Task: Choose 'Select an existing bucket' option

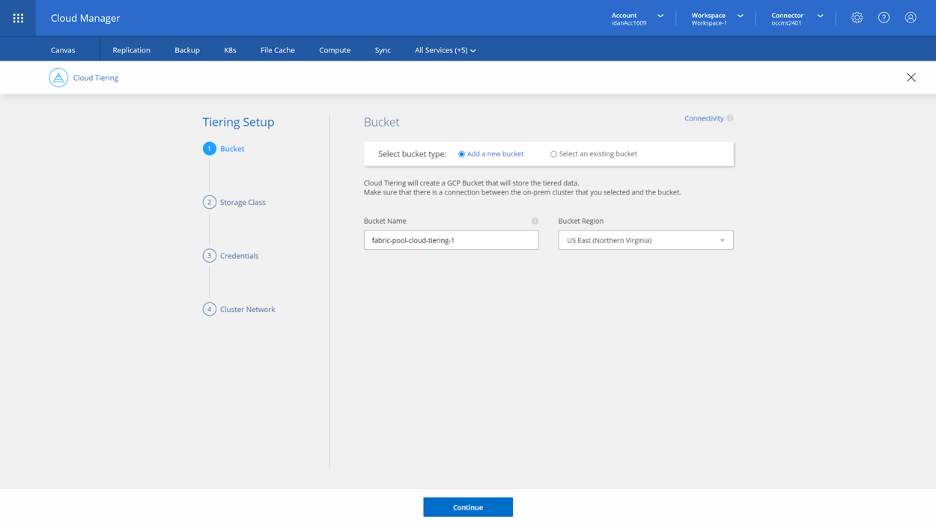Action: pos(554,154)
